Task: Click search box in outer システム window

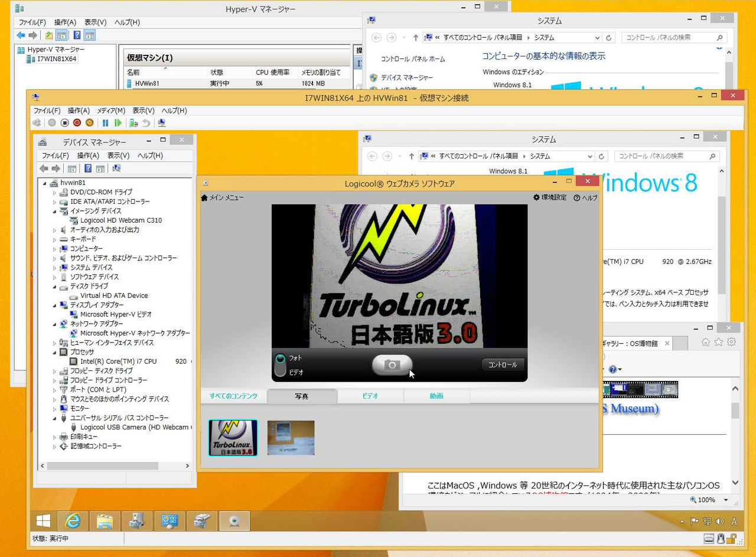Action: click(673, 37)
